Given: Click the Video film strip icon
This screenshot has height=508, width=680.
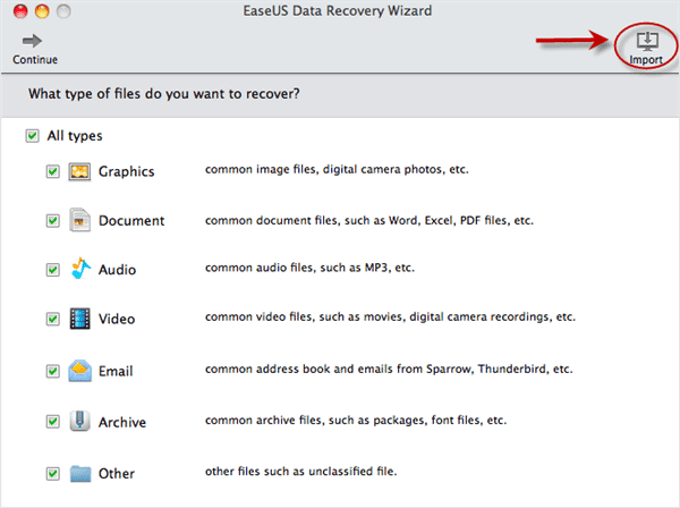Looking at the screenshot, I should [x=80, y=319].
